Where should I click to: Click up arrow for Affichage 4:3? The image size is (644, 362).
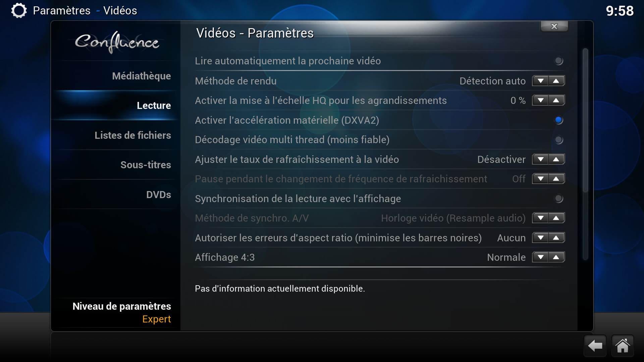click(556, 257)
